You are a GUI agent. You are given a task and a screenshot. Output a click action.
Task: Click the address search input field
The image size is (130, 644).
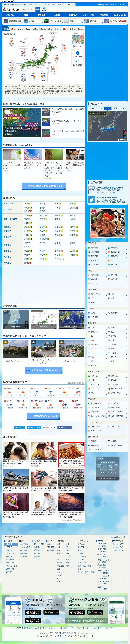click(28, 9)
